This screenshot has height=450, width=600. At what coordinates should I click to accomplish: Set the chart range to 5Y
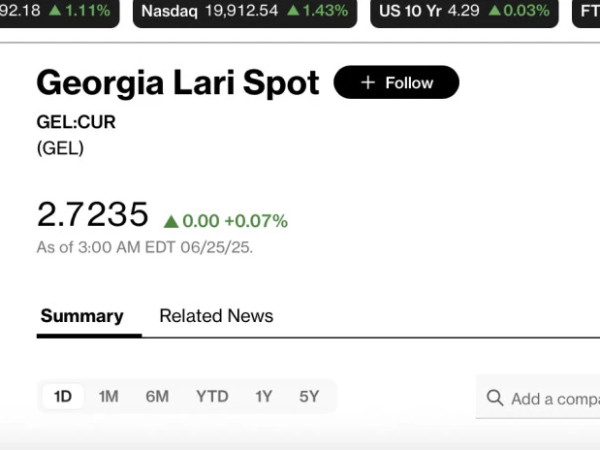coord(309,396)
